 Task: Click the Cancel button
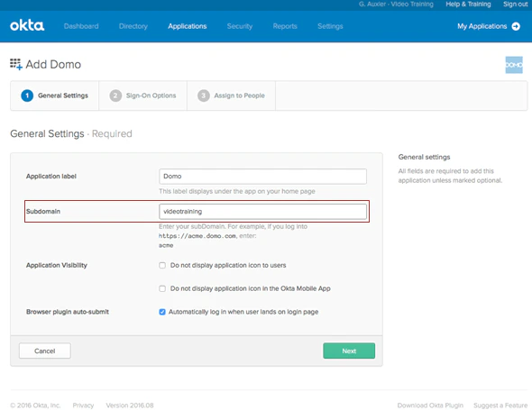[45, 351]
